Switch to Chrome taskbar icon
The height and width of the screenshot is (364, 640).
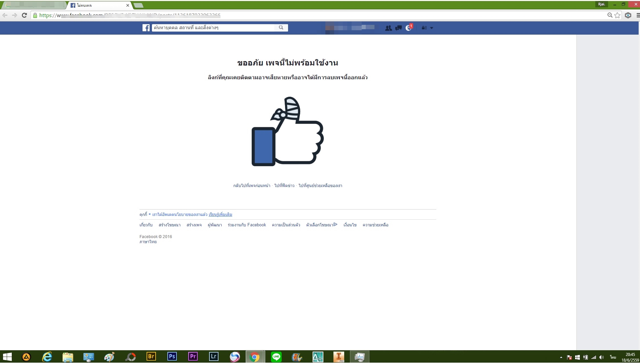click(x=255, y=357)
